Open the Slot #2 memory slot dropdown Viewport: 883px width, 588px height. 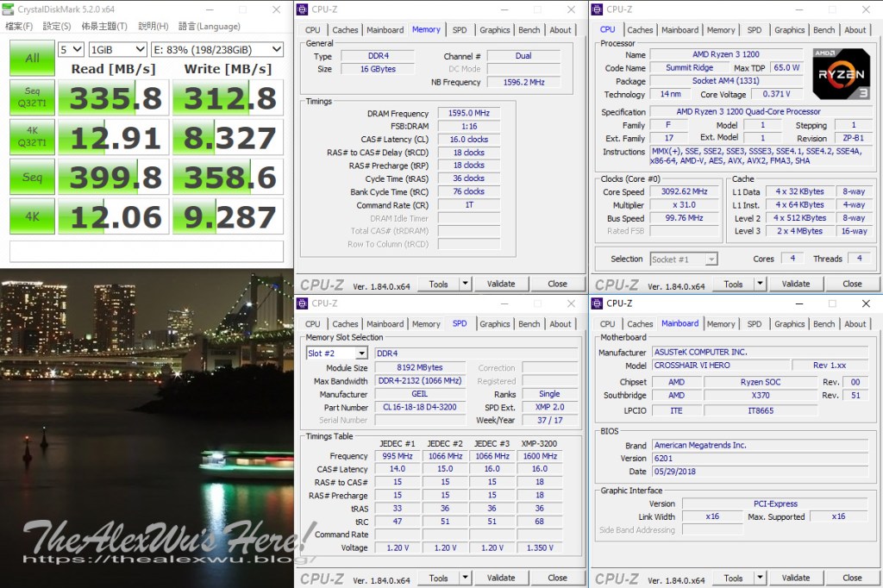[337, 353]
